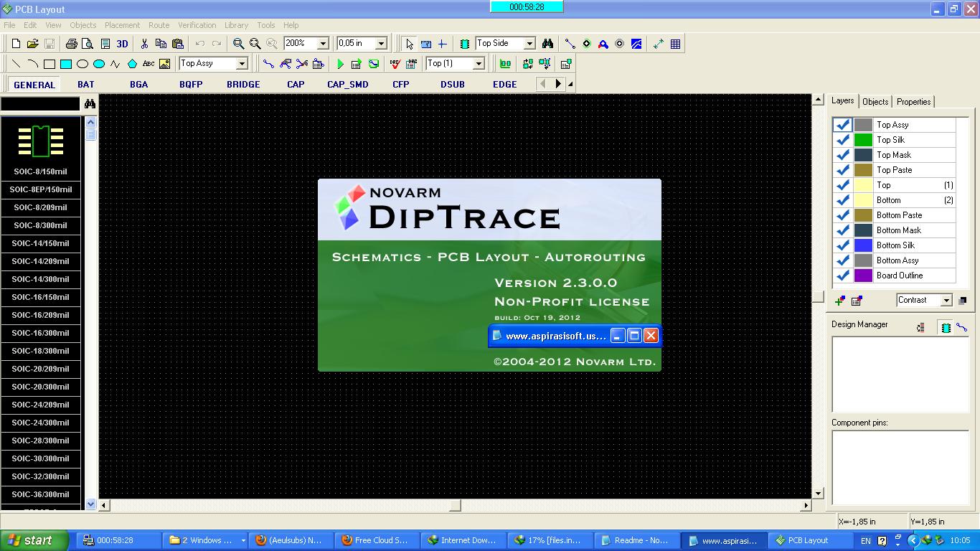The image size is (980, 551).
Task: Place a mounting hole
Action: click(x=620, y=44)
